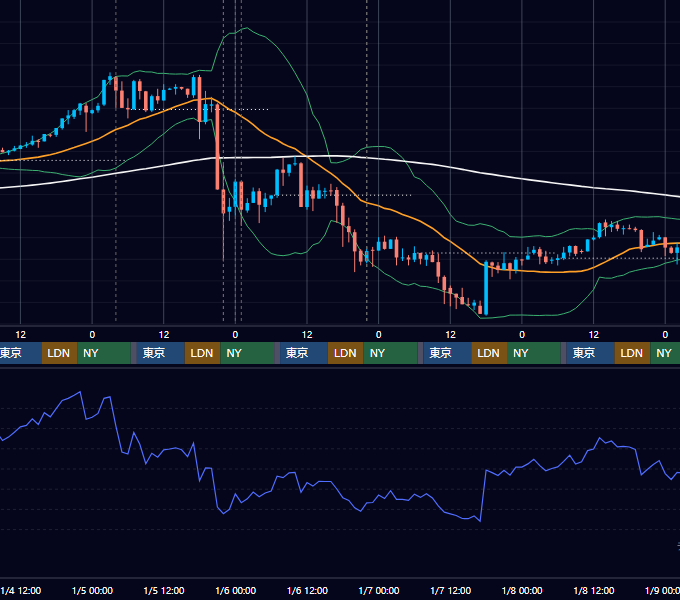Click the 1/5 12:00 date label
The image size is (680, 600).
[164, 590]
